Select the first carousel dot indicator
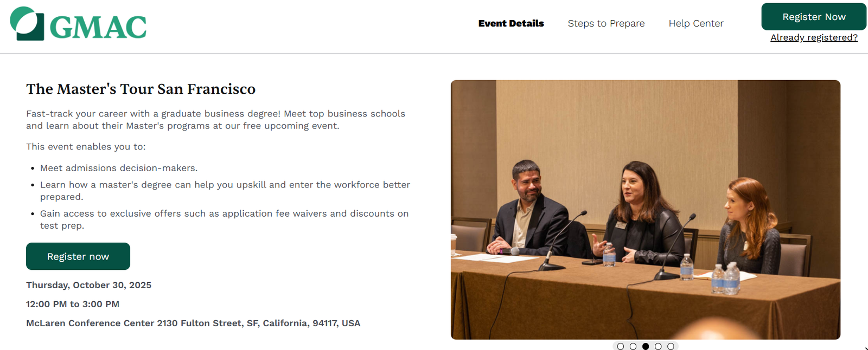The width and height of the screenshot is (868, 350). coord(621,346)
